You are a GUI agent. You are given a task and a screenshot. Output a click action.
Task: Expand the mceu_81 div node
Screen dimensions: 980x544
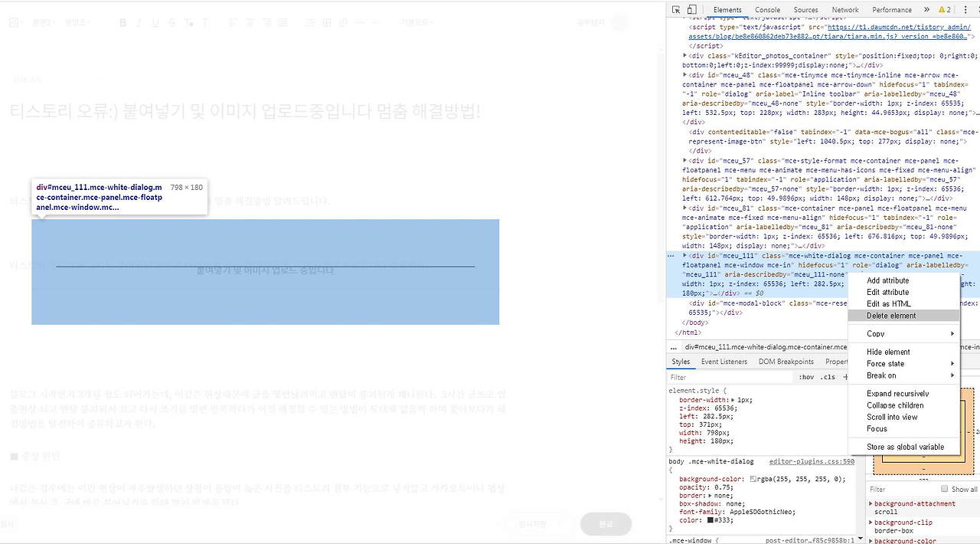[685, 208]
